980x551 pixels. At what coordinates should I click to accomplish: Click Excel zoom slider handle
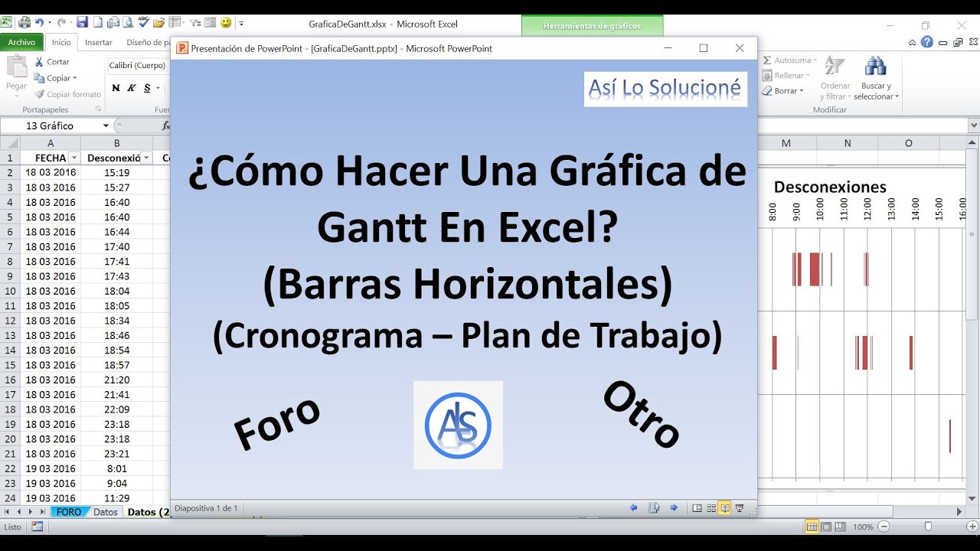click(928, 527)
